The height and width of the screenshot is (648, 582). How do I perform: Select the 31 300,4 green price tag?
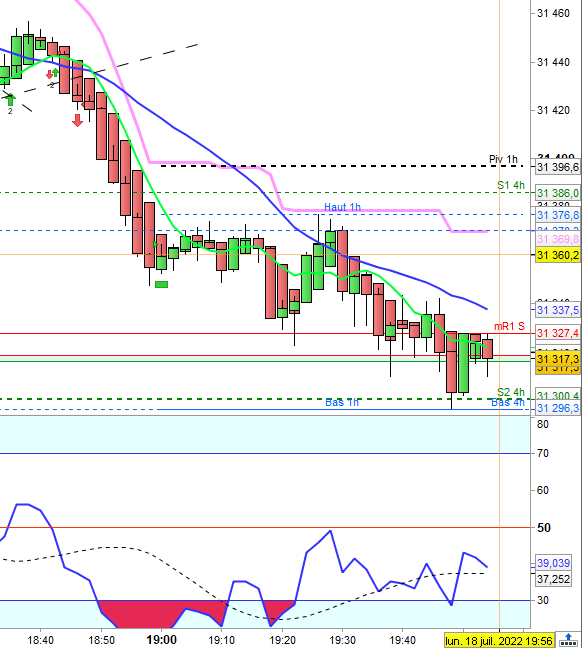558,395
